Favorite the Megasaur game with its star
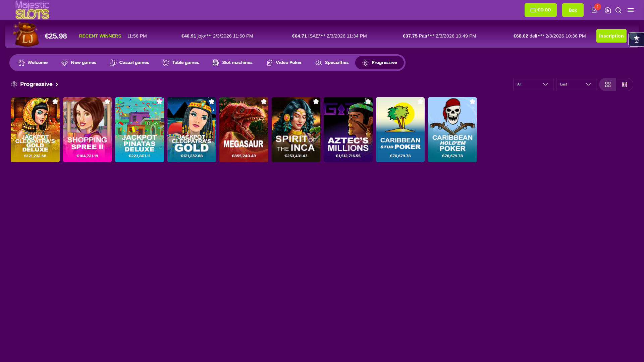Image resolution: width=644 pixels, height=362 pixels. pos(264,102)
